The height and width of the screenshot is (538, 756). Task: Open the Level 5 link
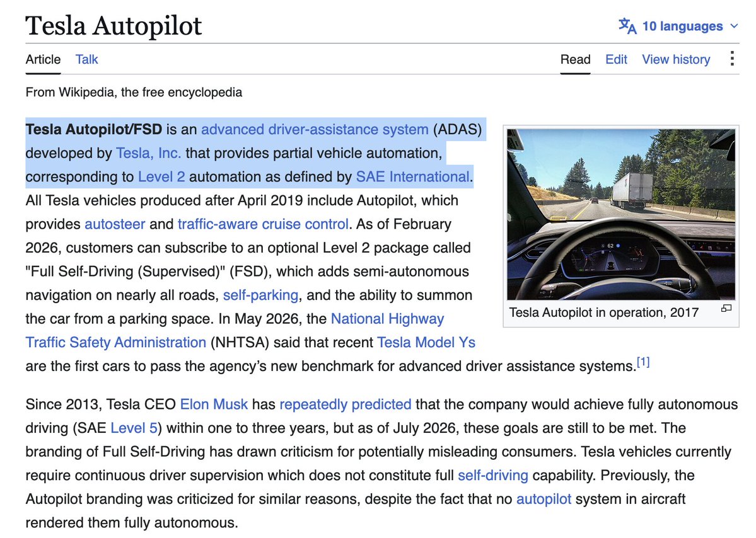[x=134, y=427]
